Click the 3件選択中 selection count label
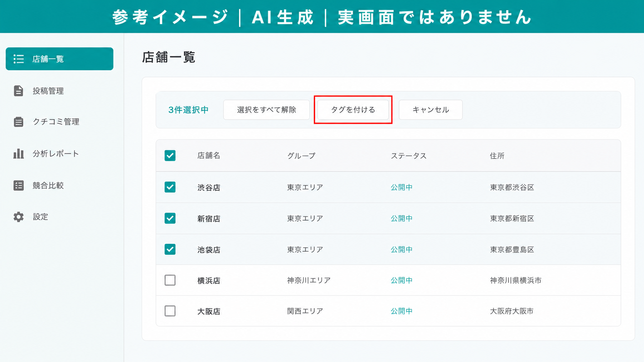The width and height of the screenshot is (644, 362). 188,110
